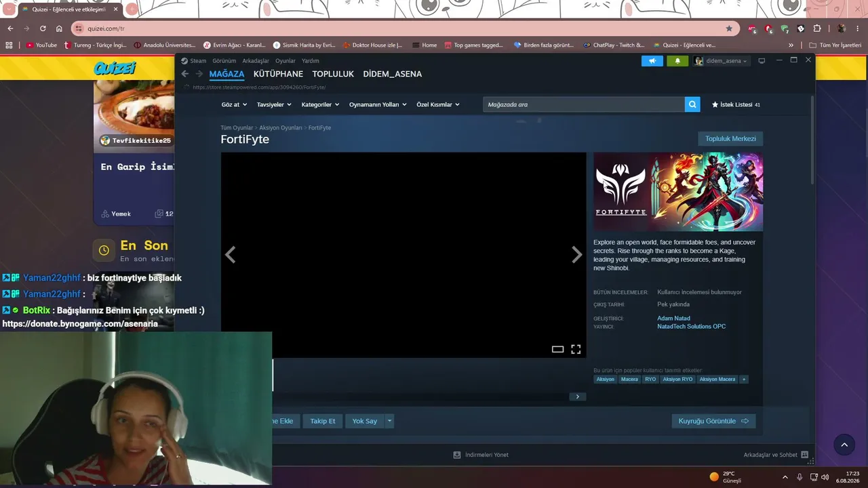The height and width of the screenshot is (488, 868).
Task: Click the Chrome address bar showing quizei.com/tr
Action: tap(403, 28)
